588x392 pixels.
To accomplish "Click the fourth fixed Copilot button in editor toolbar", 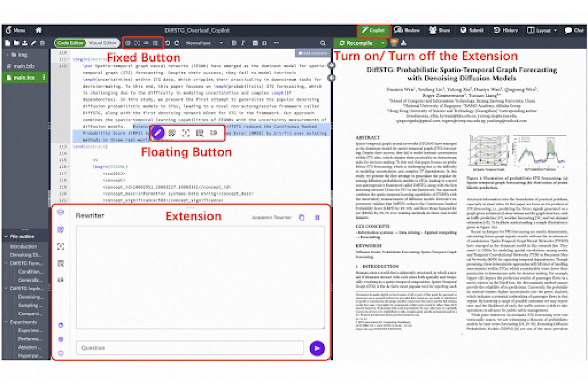I will (x=155, y=43).
